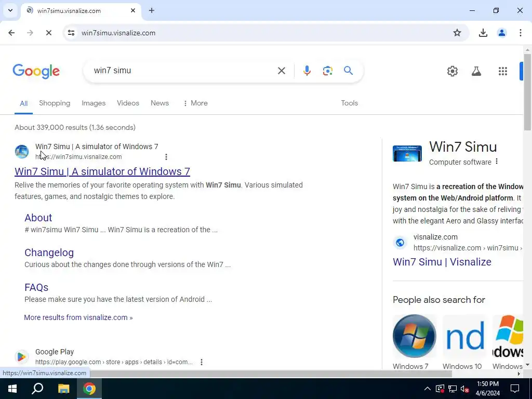Bookmark this page with the star icon
This screenshot has height=399, width=532.
point(457,33)
